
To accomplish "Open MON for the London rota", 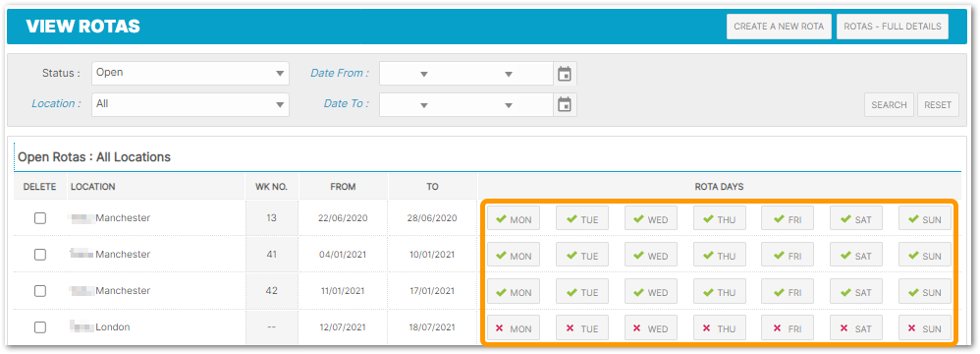I will coord(514,327).
